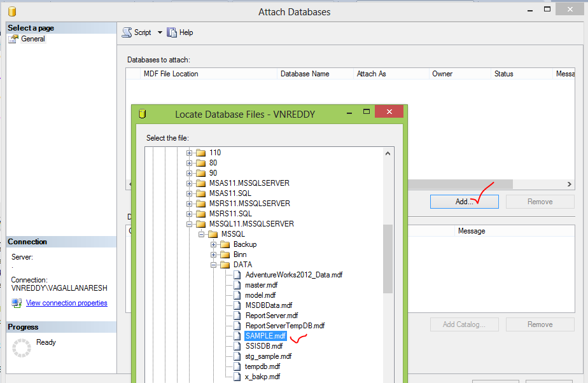Collapse the MSSQL folder node
588x383 pixels.
point(201,234)
